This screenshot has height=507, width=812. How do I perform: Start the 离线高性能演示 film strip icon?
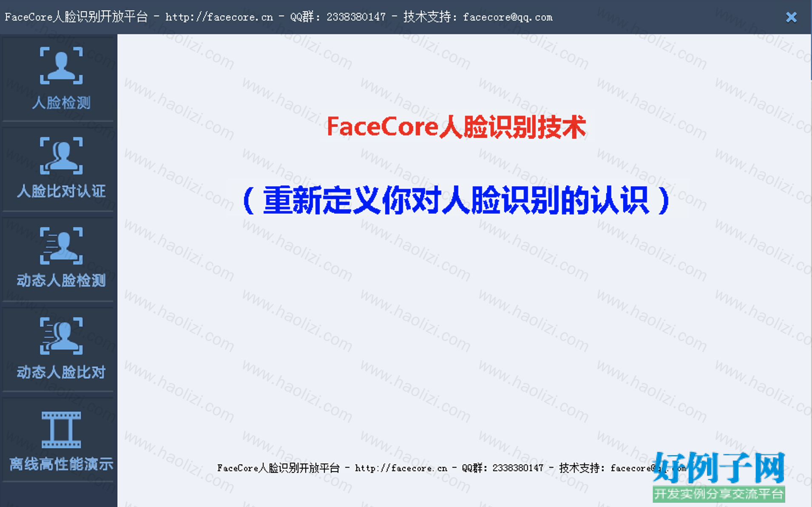[61, 430]
